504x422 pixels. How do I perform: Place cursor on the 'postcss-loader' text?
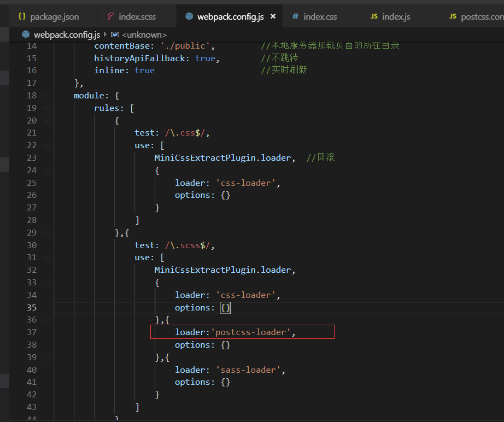pos(250,332)
